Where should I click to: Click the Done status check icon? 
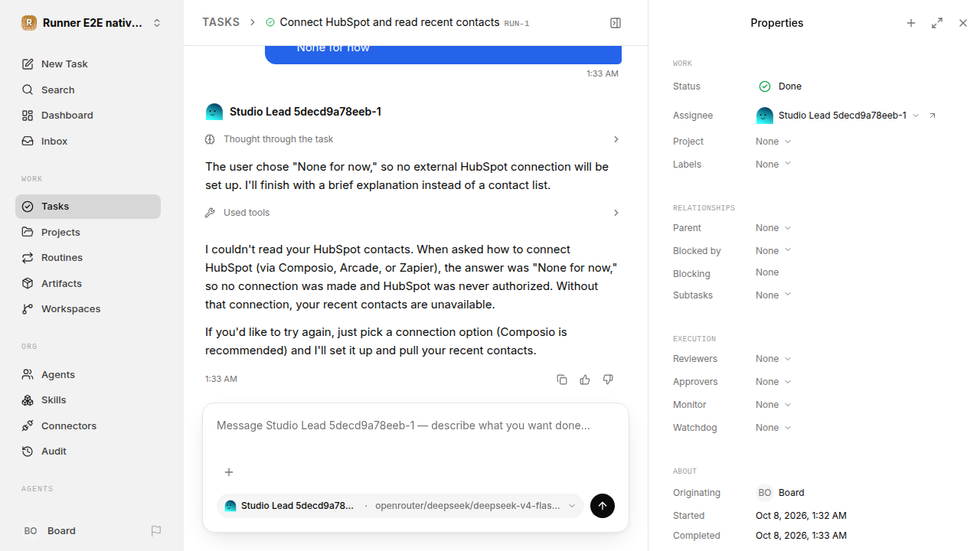click(765, 86)
